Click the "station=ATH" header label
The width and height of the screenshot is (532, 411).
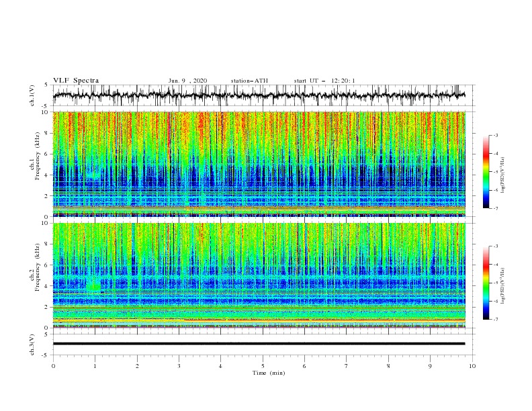[x=249, y=81]
